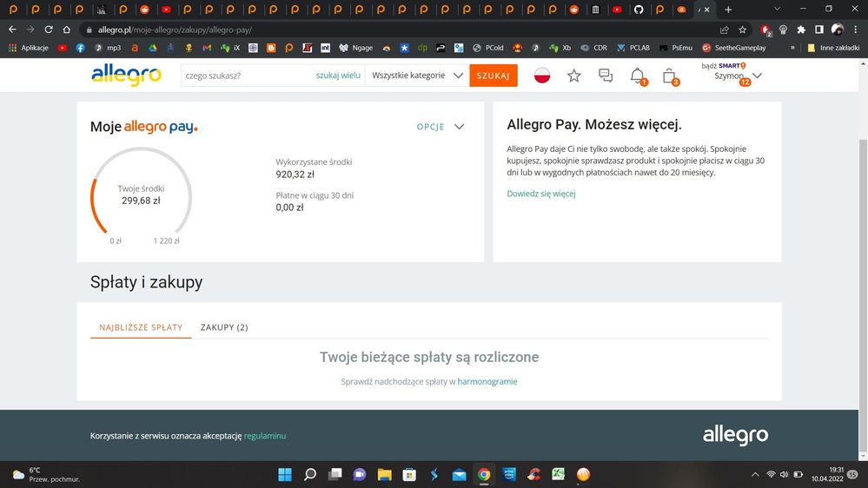Click the czego szukasz search input field

(248, 76)
